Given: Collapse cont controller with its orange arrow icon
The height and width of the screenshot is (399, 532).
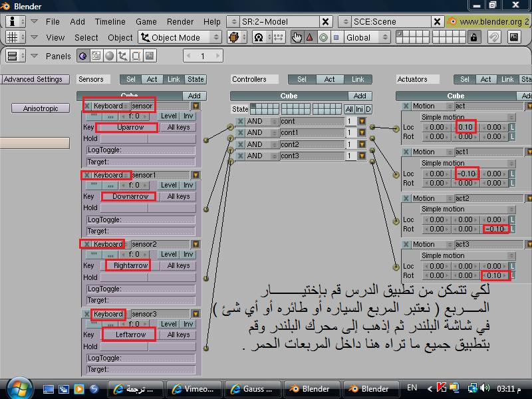Looking at the screenshot, I should 362,121.
